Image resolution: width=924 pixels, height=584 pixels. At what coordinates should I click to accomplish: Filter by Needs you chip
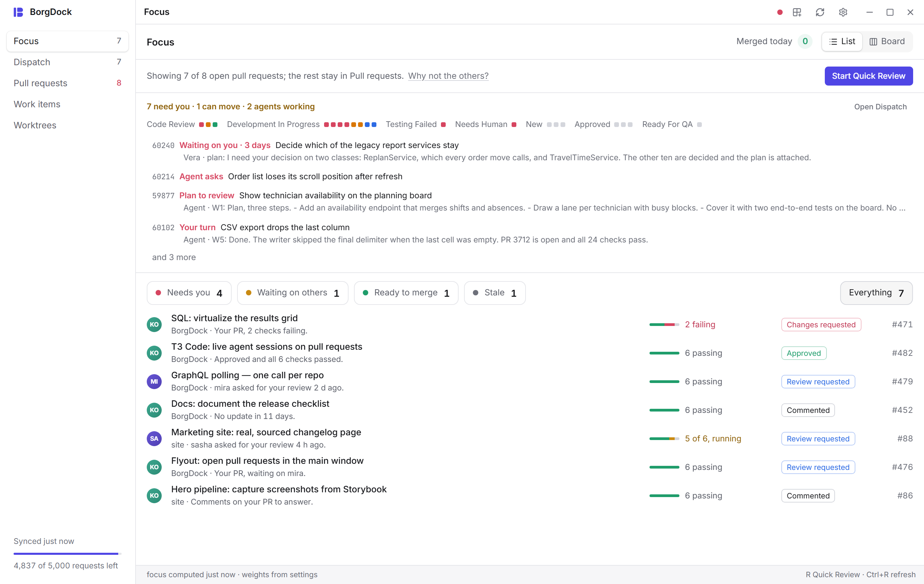coord(189,293)
